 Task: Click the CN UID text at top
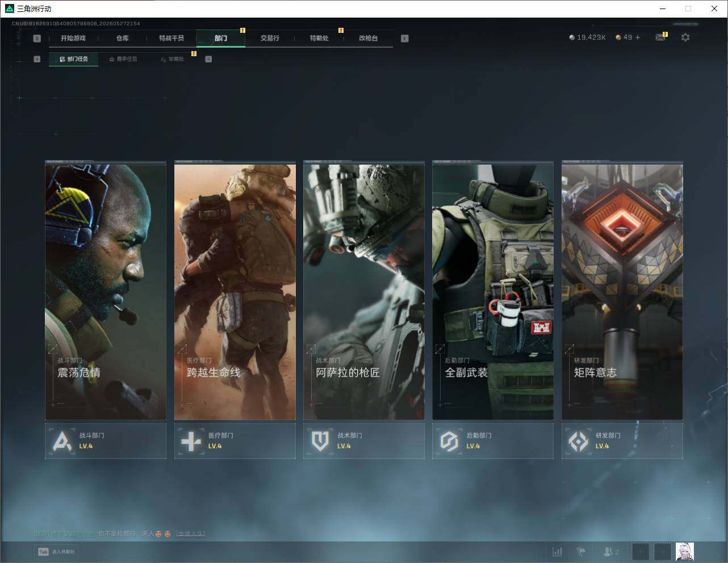pyautogui.click(x=76, y=24)
